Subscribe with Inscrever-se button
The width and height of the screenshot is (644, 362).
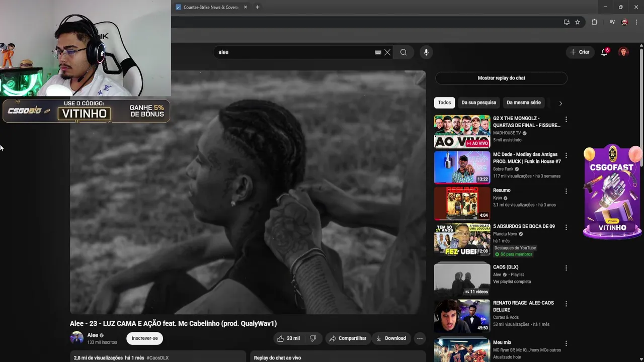coord(144,338)
